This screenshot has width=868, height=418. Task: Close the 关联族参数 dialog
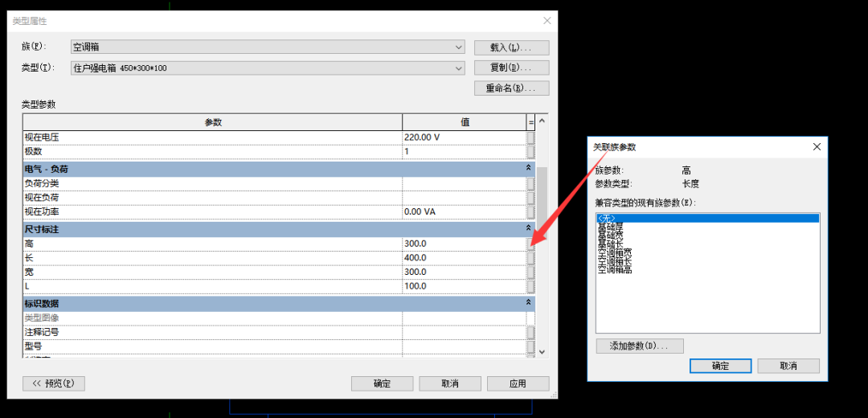[x=817, y=147]
